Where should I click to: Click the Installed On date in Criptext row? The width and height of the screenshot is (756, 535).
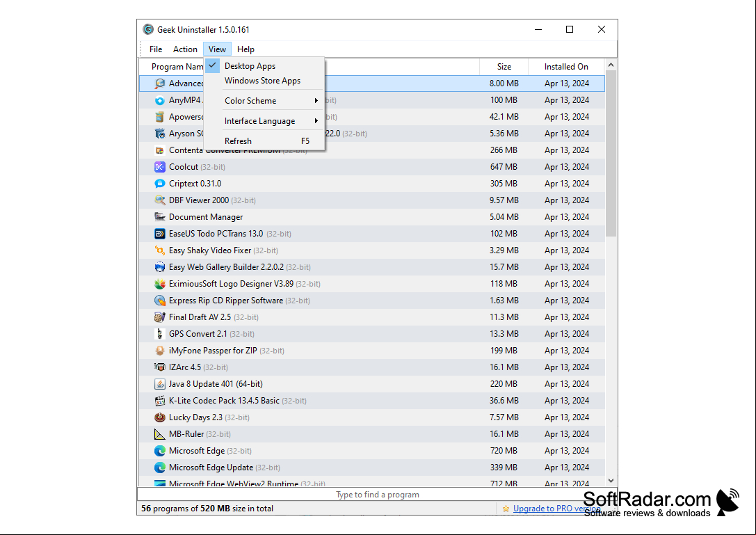click(x=567, y=184)
